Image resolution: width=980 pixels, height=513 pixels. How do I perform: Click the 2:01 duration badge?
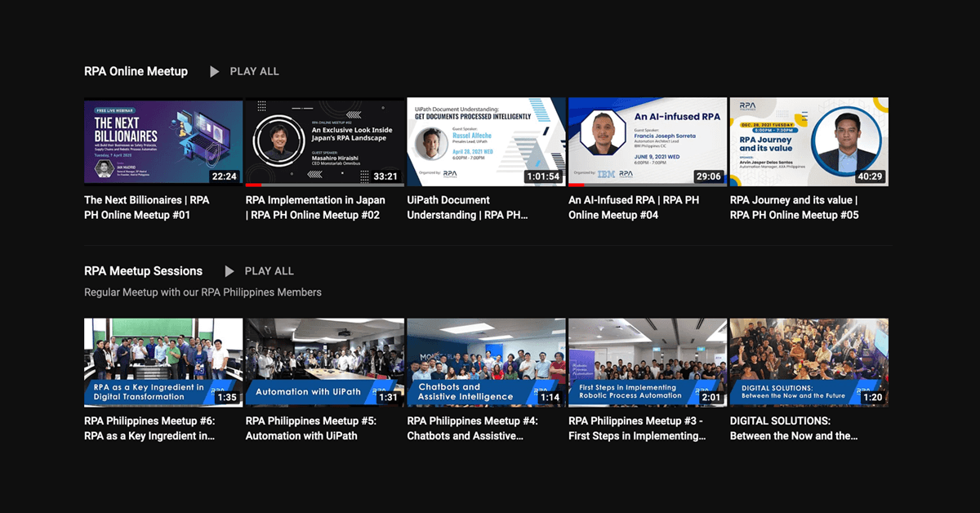[710, 398]
